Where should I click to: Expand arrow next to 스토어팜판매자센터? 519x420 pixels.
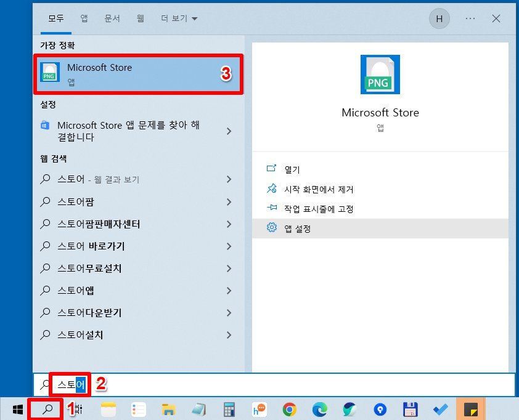coord(229,224)
